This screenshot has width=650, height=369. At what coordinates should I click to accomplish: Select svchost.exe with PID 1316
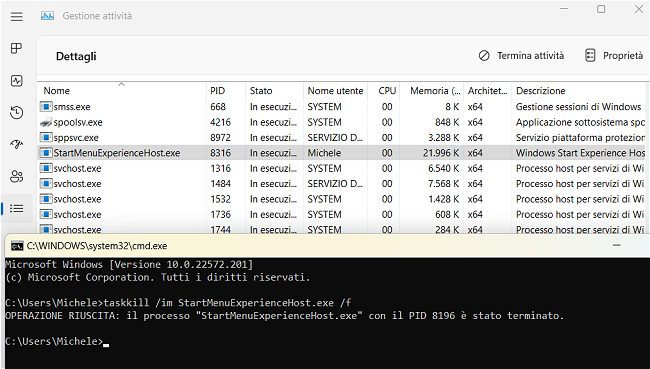click(342, 168)
